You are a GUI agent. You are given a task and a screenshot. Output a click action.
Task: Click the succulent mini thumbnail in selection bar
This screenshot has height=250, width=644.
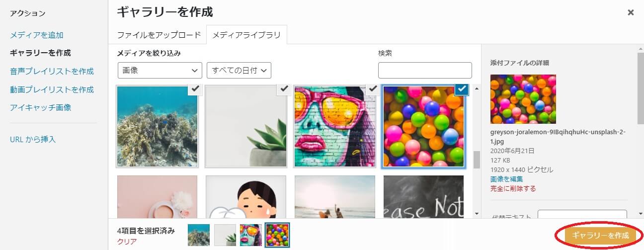[x=225, y=235]
